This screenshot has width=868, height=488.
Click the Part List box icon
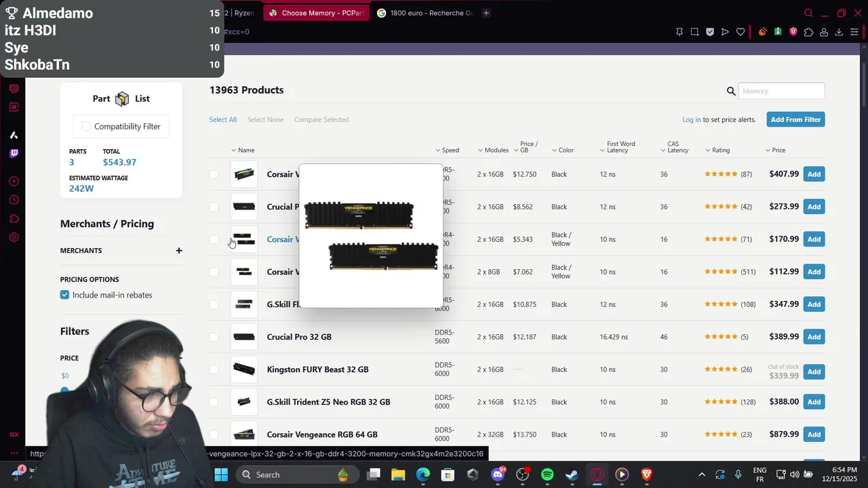tap(122, 99)
